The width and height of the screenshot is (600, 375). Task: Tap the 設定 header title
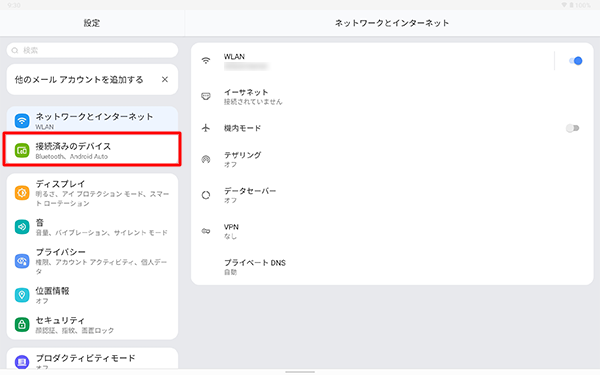click(92, 23)
